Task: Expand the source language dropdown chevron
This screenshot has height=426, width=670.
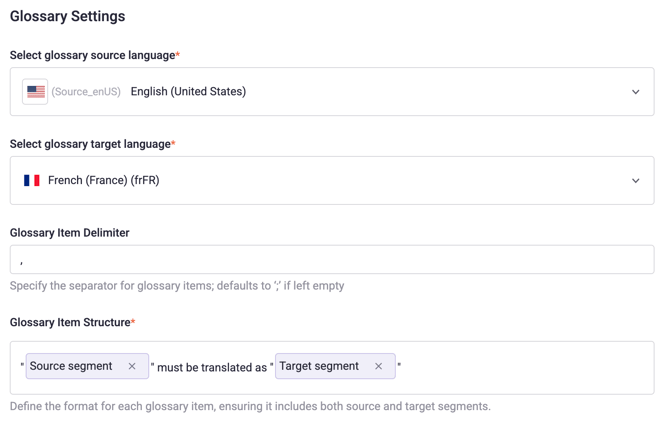Action: (x=635, y=92)
